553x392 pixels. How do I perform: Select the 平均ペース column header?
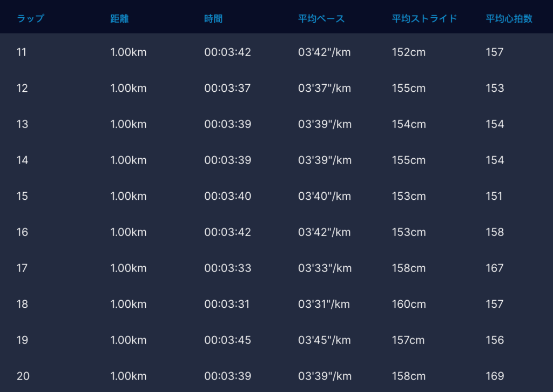pyautogui.click(x=321, y=19)
